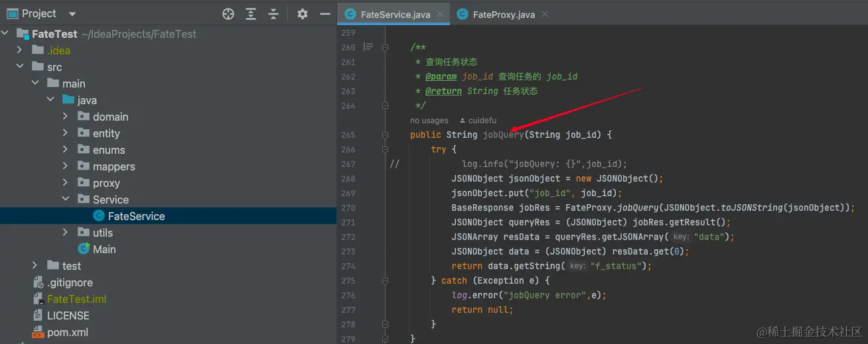This screenshot has width=868, height=344.
Task: Select the Main class in the tree
Action: 104,249
